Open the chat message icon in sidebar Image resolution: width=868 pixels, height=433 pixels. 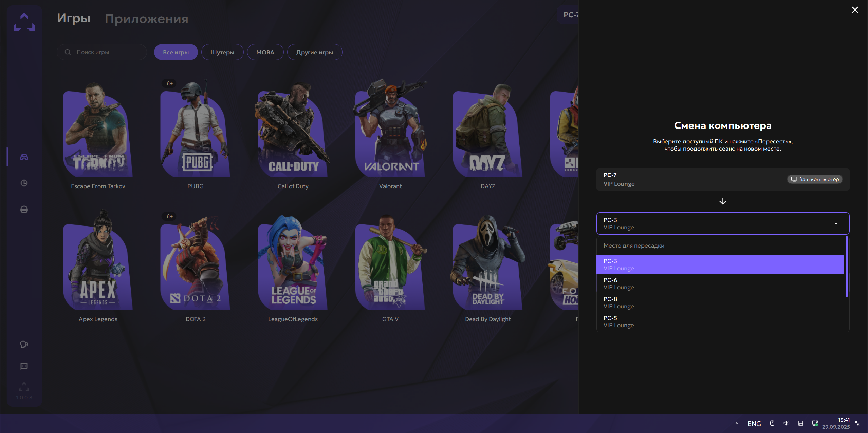point(24,366)
